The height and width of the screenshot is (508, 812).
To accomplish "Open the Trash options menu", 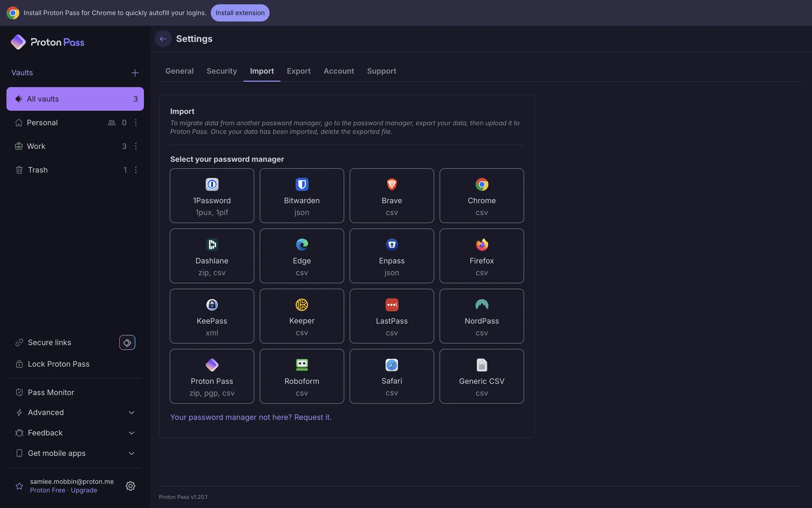I will [136, 170].
